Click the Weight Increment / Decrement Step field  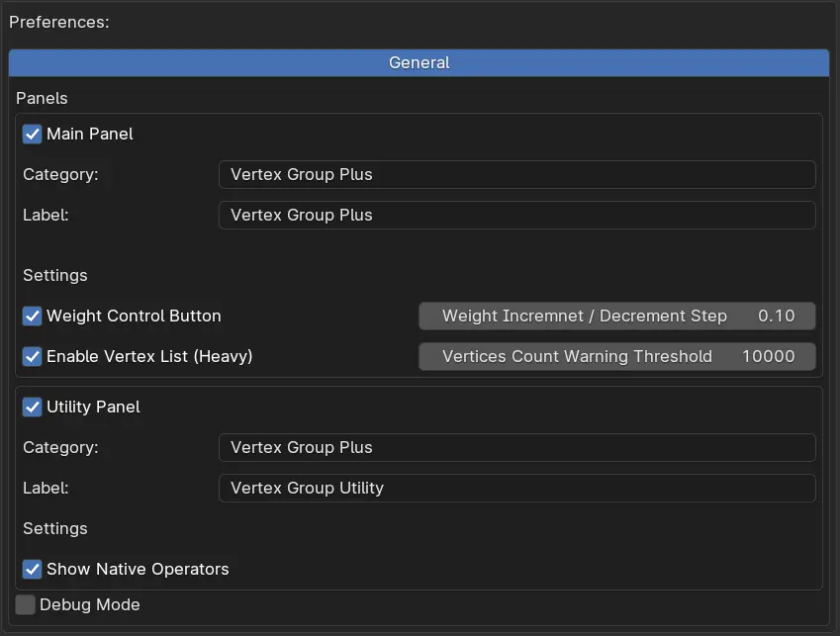click(615, 316)
